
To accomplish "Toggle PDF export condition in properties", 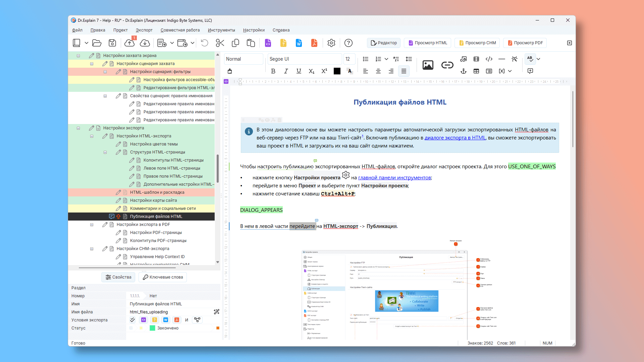I will 177,320.
